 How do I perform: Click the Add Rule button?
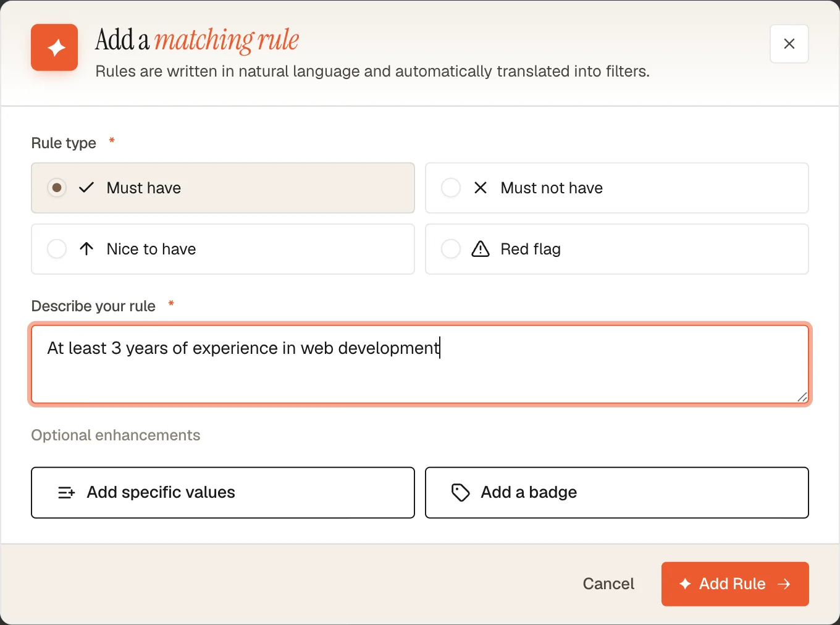[735, 584]
